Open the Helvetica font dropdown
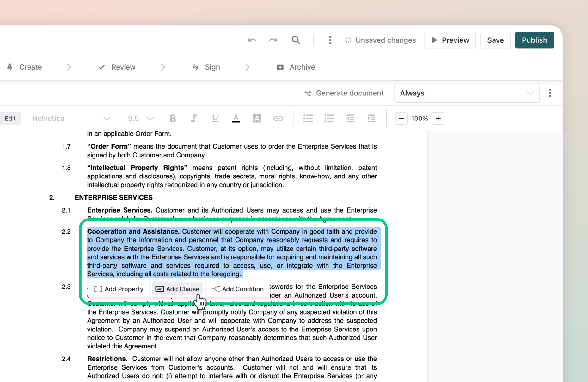 coord(71,118)
